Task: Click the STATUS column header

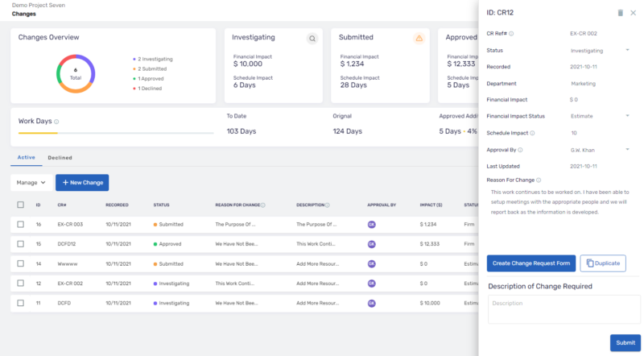Action: [162, 205]
